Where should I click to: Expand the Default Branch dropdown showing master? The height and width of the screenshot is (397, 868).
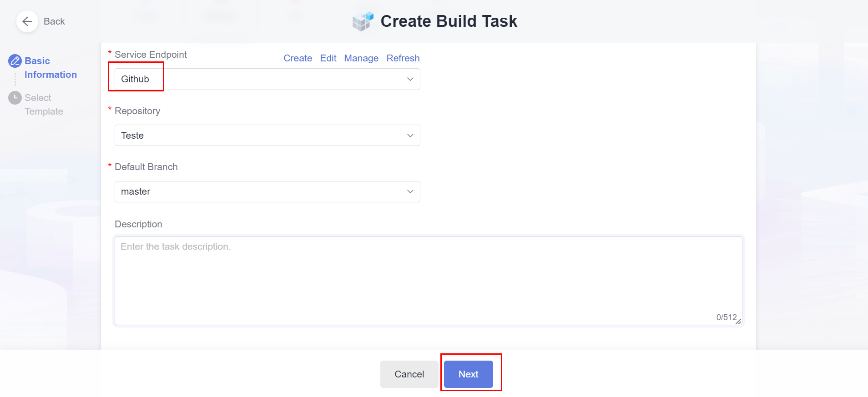tap(267, 191)
